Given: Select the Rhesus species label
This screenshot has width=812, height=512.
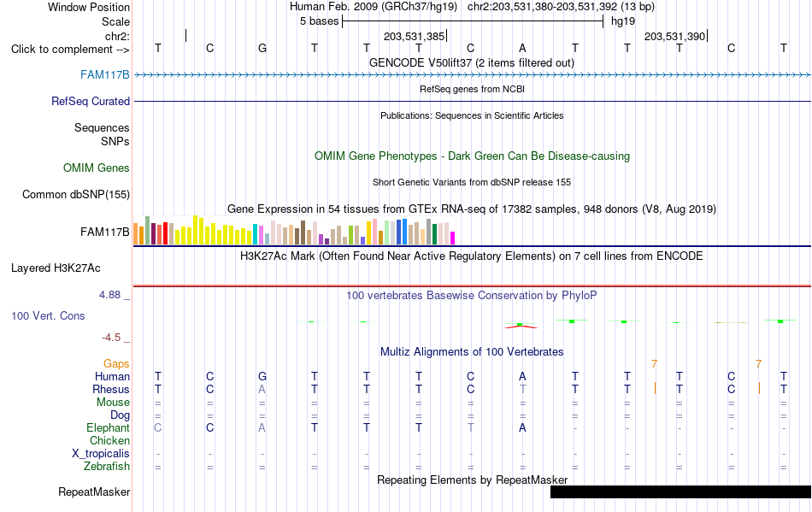Looking at the screenshot, I should point(111,389).
